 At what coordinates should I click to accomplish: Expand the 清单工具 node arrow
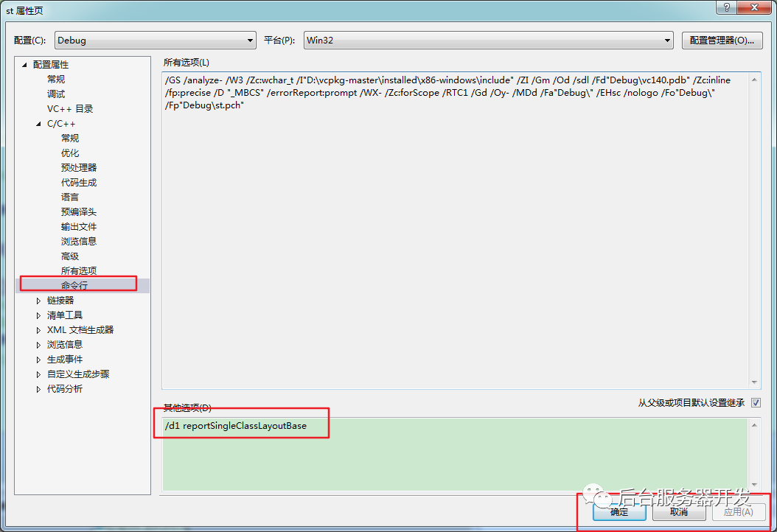[39, 315]
